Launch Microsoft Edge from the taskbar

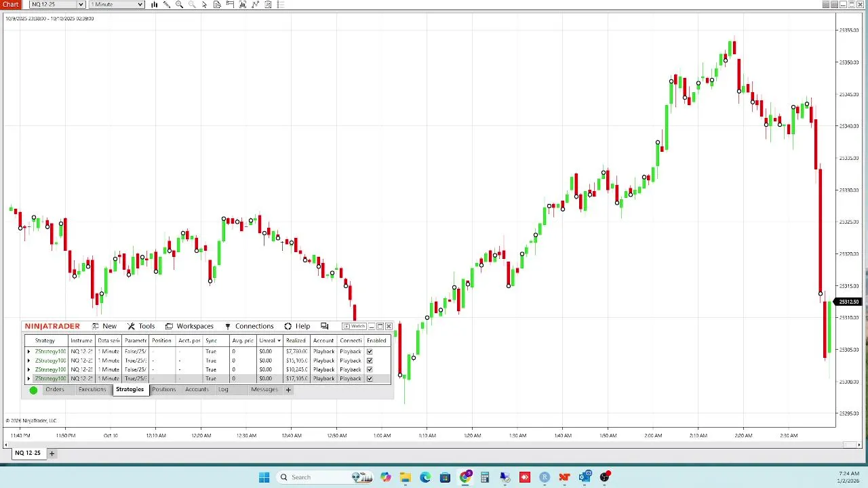(425, 477)
